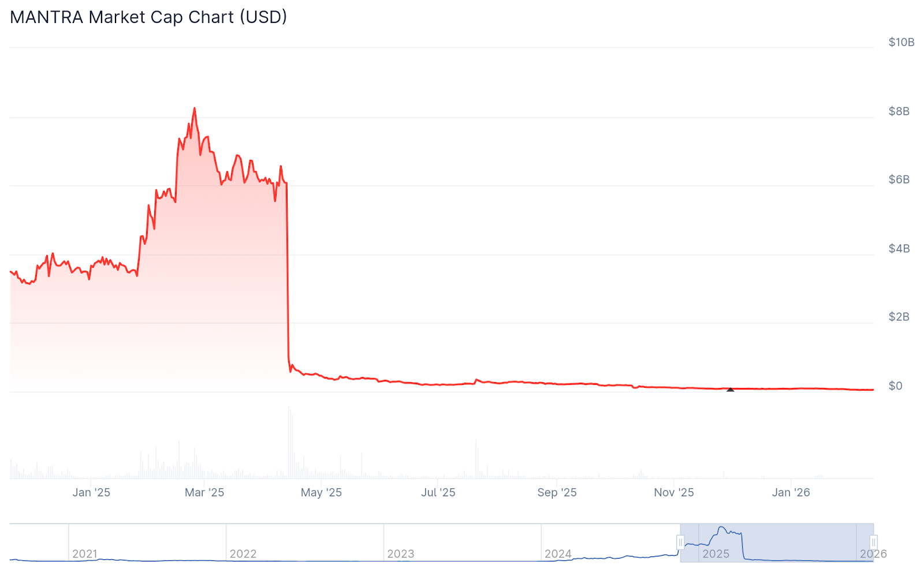Image resolution: width=924 pixels, height=576 pixels.
Task: Select the 2023 label in range navigator
Action: coord(400,554)
